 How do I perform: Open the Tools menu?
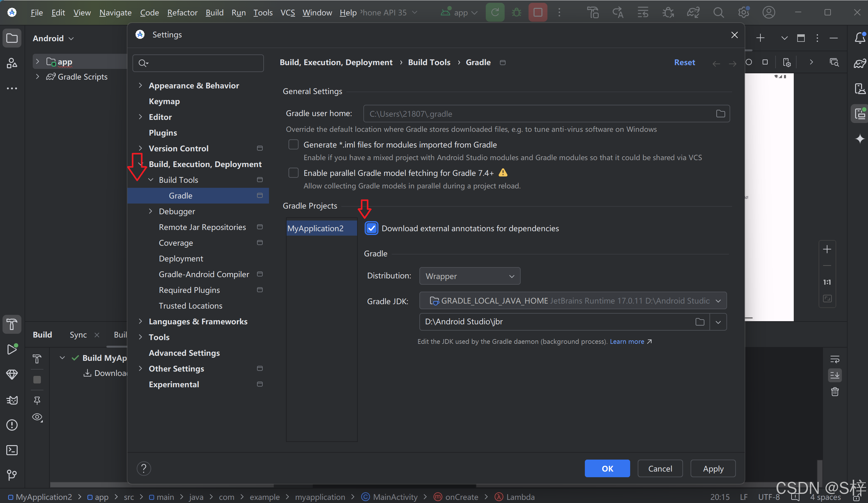point(263,13)
